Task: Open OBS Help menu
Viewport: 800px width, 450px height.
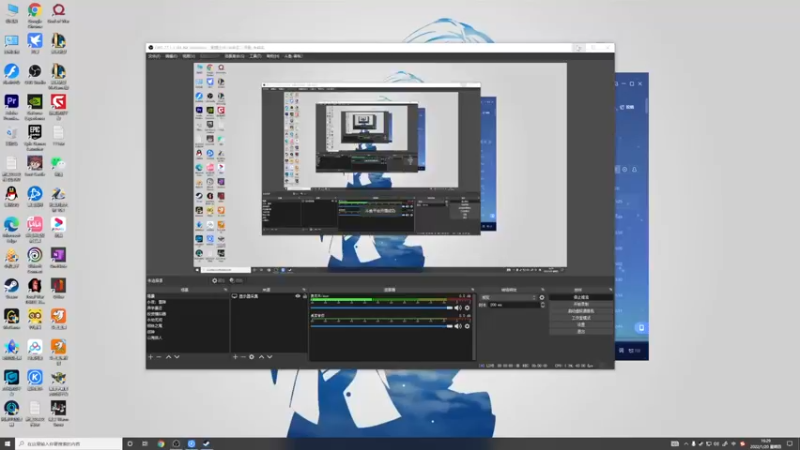Action: click(x=272, y=56)
